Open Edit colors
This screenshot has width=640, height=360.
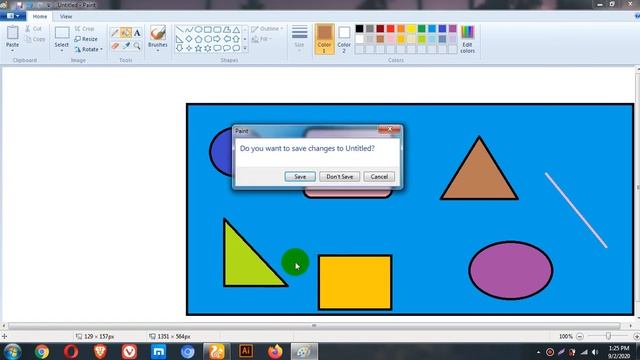467,39
